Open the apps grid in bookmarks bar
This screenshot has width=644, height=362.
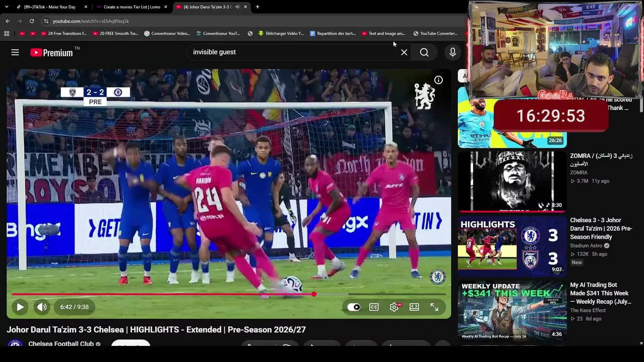coord(7,34)
